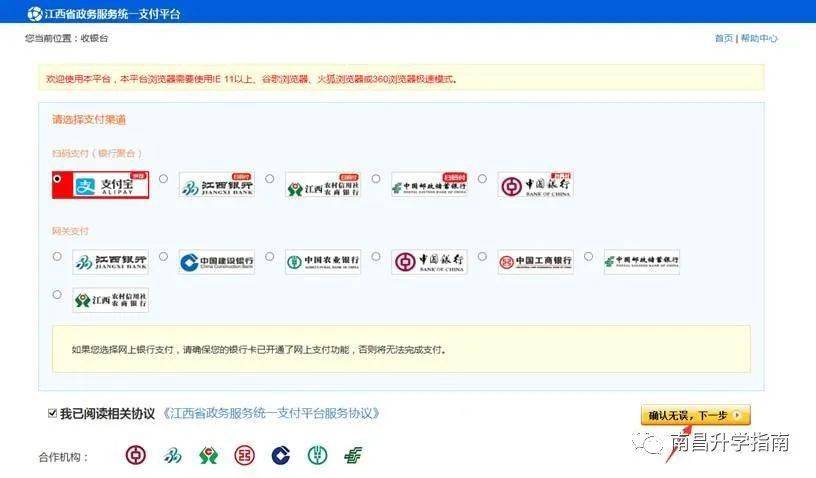The image size is (816, 478).
Task: Select the Jiangxi Bank radio under 扫码支付
Action: coord(163,179)
